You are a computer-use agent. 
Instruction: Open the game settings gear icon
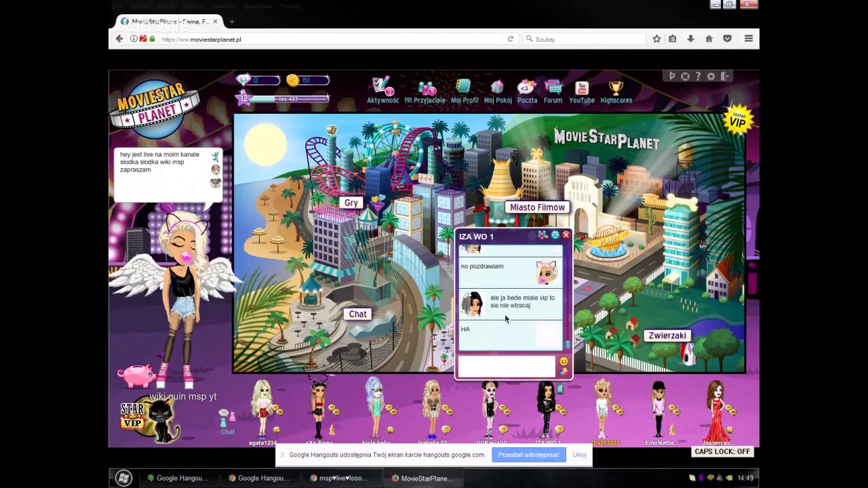point(711,76)
